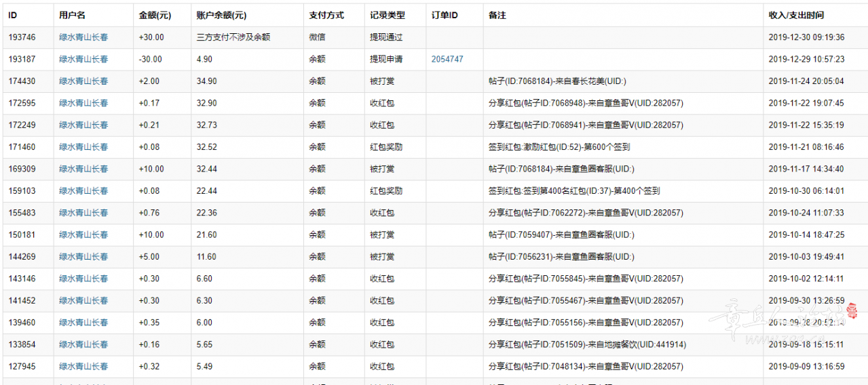Select timestamp 2019-11-17 14:34:40

click(806, 169)
